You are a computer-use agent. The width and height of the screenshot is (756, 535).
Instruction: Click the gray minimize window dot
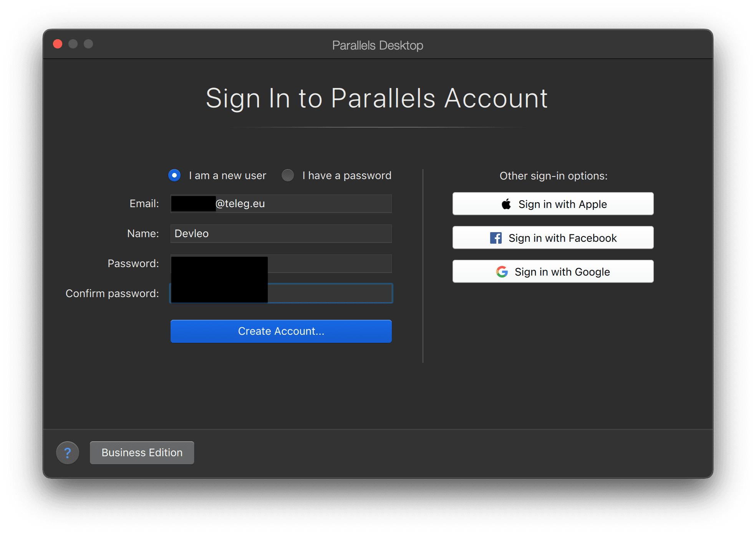click(73, 44)
